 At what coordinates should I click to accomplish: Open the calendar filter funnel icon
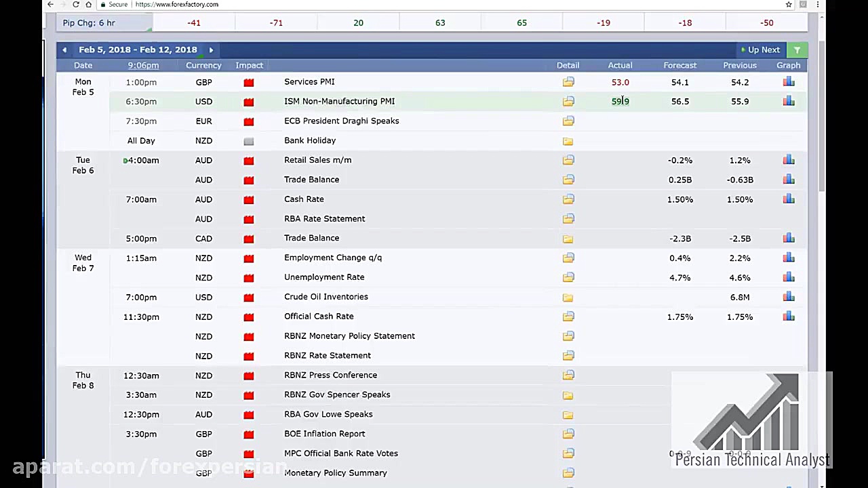point(797,49)
